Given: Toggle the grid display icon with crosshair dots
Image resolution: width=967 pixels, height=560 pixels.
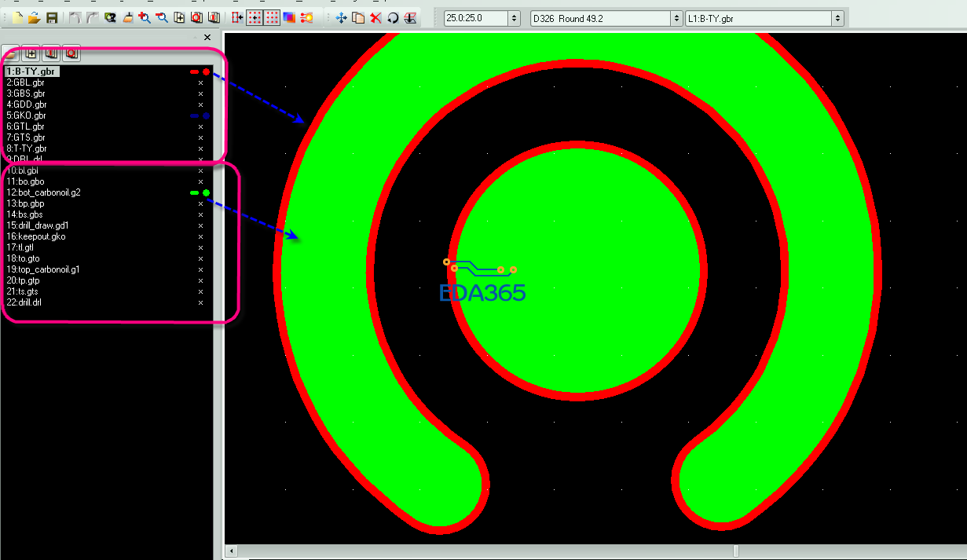Looking at the screenshot, I should [255, 17].
